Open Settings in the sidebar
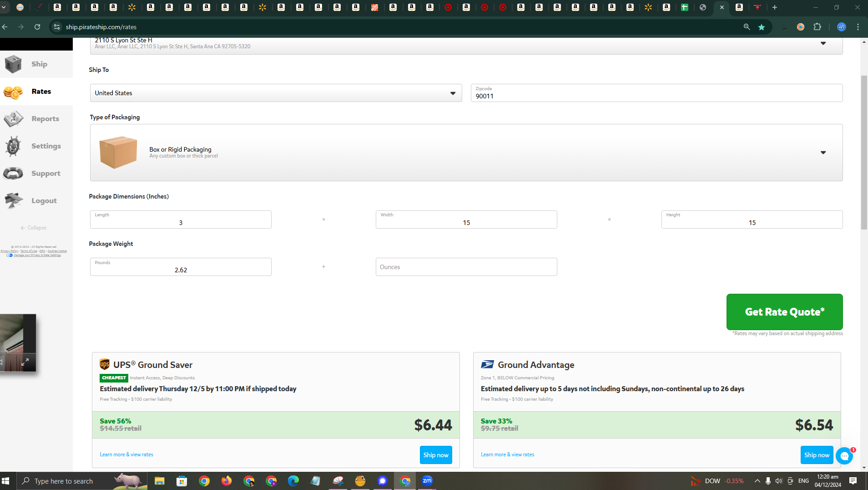The width and height of the screenshot is (868, 490). [36, 146]
